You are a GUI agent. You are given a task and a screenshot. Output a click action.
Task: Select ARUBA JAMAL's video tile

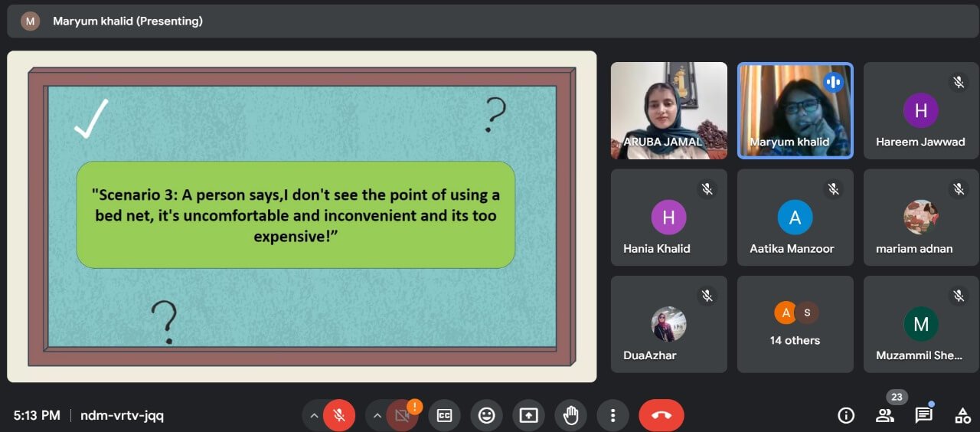click(x=668, y=110)
